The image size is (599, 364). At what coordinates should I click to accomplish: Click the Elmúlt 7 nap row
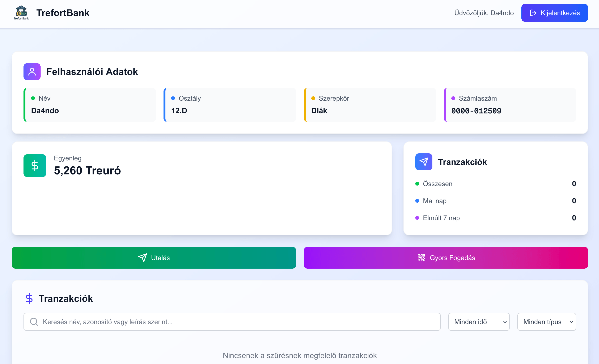(441, 218)
